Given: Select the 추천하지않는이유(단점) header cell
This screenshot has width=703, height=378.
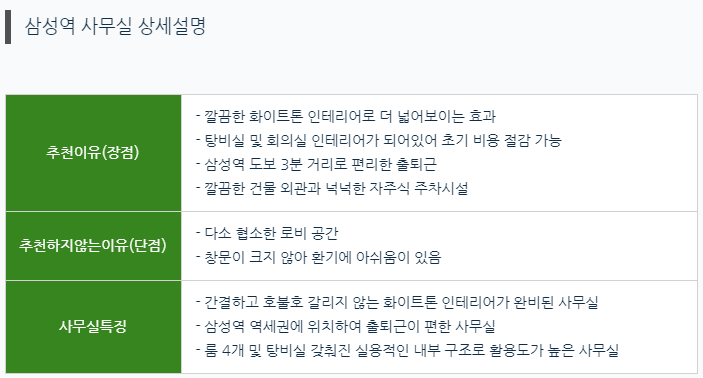Looking at the screenshot, I should [x=93, y=246].
